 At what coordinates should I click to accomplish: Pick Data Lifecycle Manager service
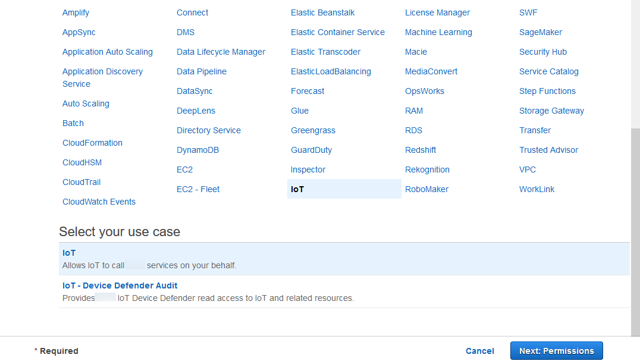(221, 52)
